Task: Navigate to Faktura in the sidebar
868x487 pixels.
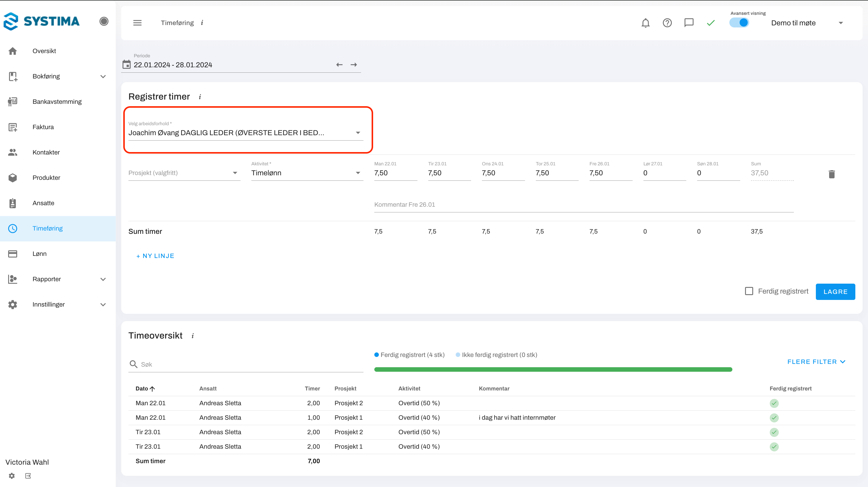Action: [x=43, y=127]
